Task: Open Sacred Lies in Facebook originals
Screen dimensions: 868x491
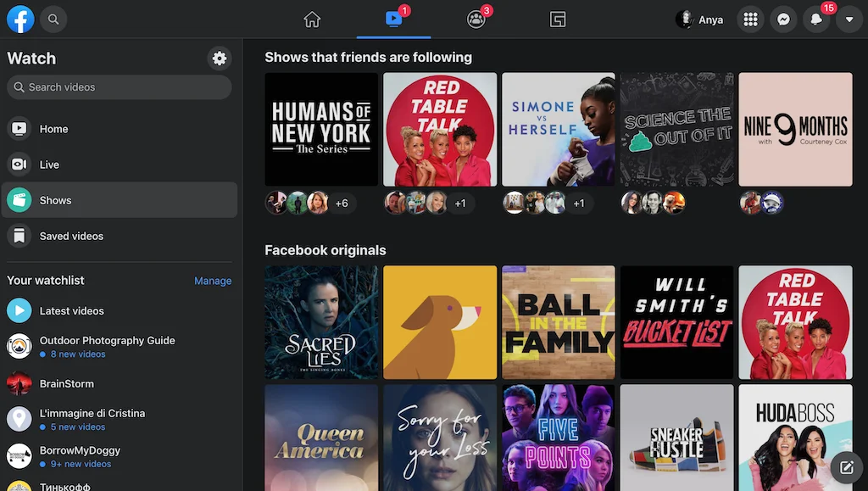Action: 321,322
